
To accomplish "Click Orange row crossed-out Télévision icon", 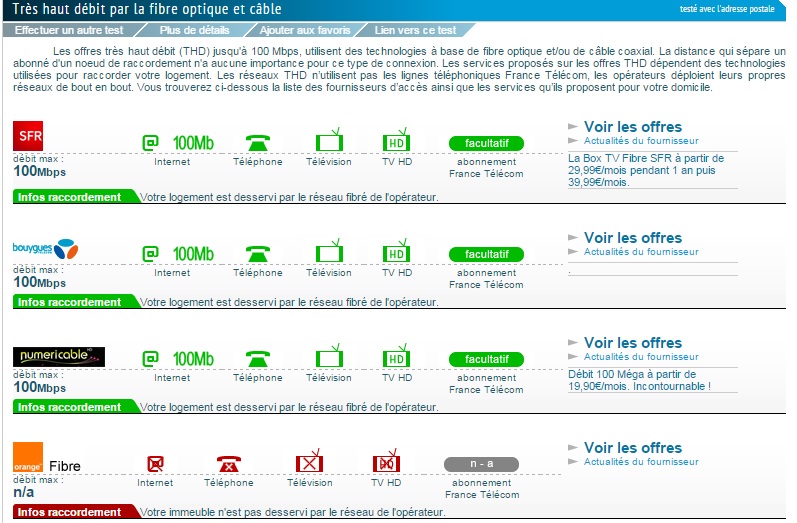I will (310, 460).
